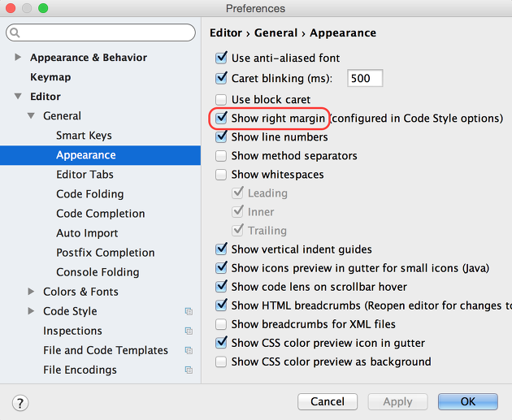The image size is (512, 420).
Task: Click the icon beside File and Code Templates
Action: 189,350
